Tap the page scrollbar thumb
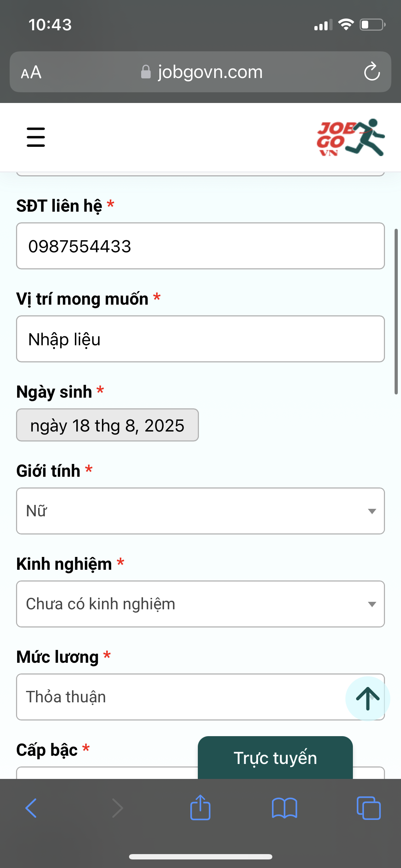This screenshot has width=401, height=868. click(x=396, y=312)
